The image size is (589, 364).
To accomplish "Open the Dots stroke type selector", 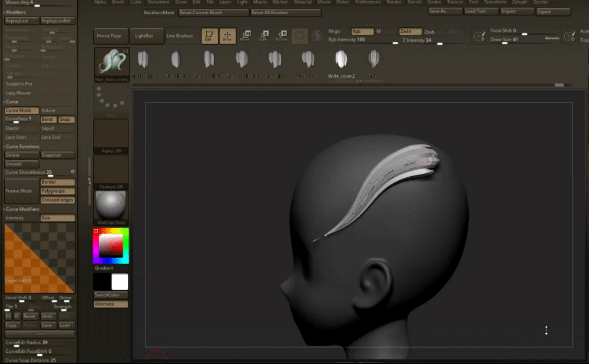I will (x=111, y=101).
